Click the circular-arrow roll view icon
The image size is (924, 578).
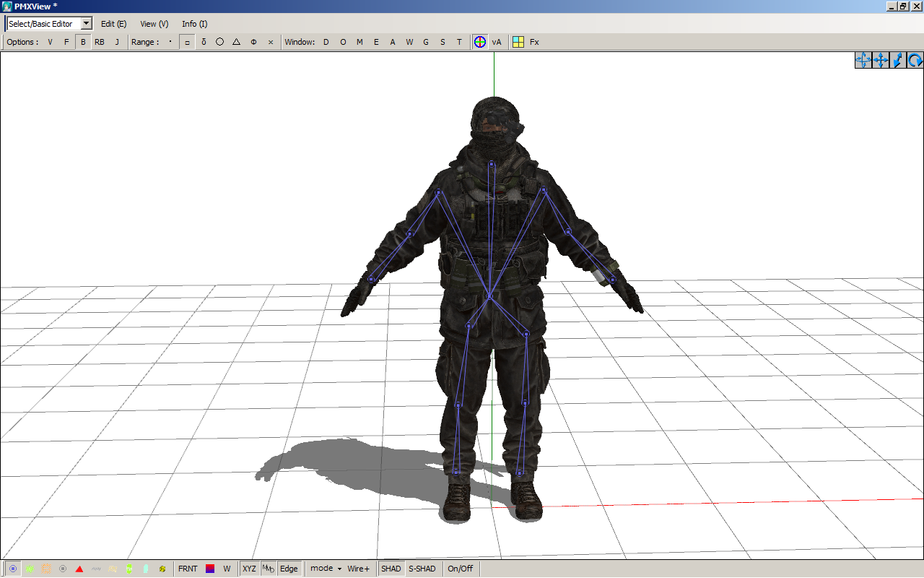[x=915, y=61]
